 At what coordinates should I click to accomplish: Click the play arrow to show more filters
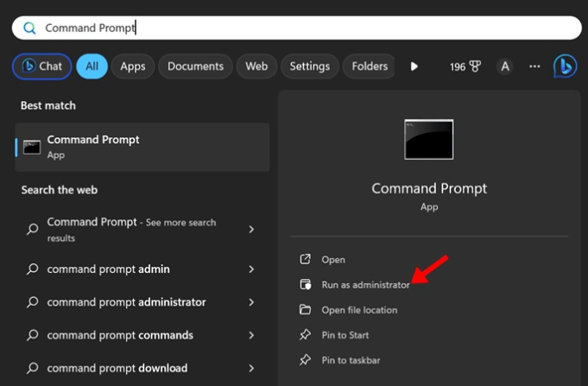click(414, 66)
